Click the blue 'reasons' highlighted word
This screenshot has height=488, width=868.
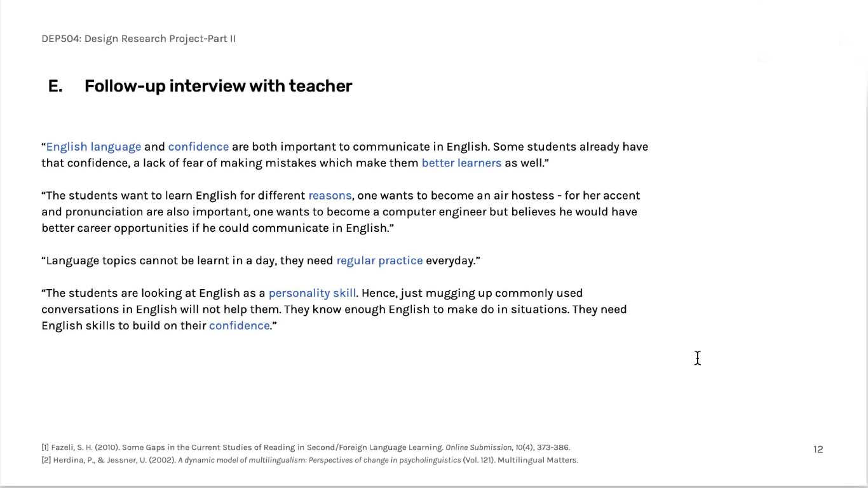[x=330, y=195]
